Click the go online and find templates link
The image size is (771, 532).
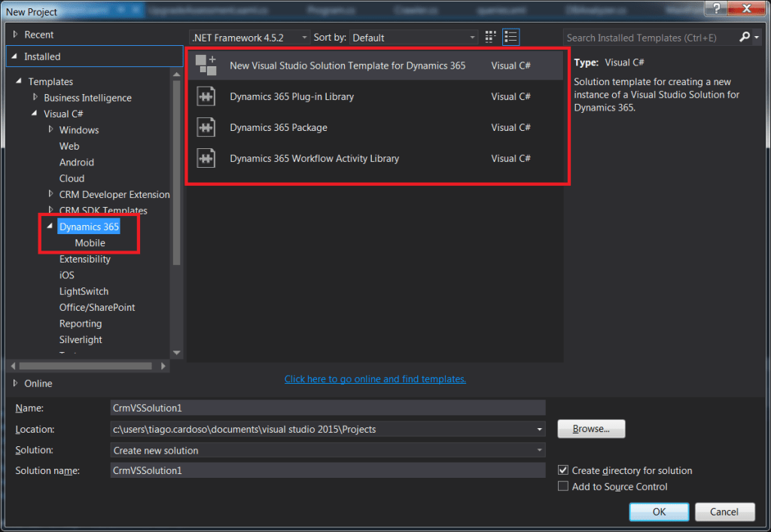pos(375,379)
